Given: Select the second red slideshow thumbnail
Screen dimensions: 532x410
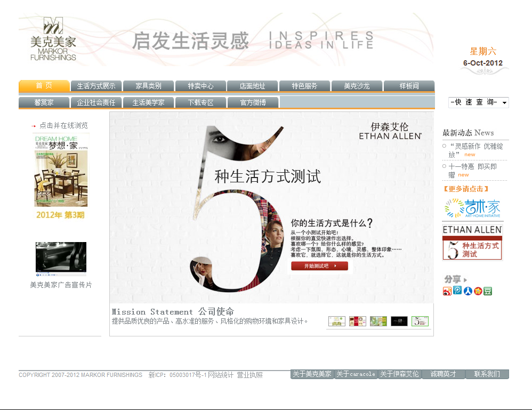Looking at the screenshot, I should (x=358, y=321).
